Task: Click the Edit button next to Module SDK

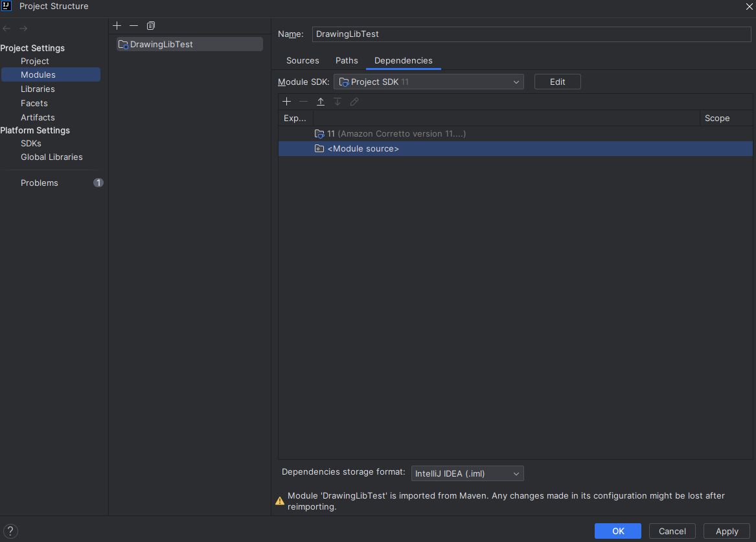Action: 557,82
